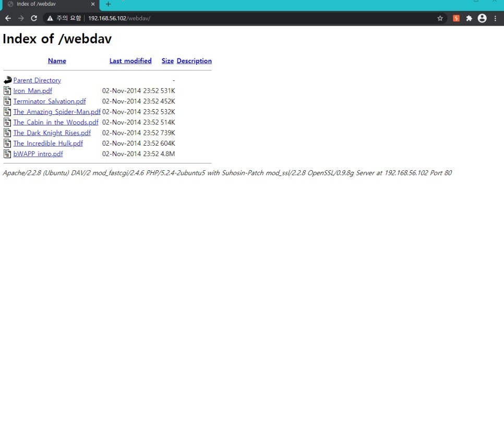The width and height of the screenshot is (504, 447).
Task: Close the Index of /webdav tab
Action: [93, 4]
